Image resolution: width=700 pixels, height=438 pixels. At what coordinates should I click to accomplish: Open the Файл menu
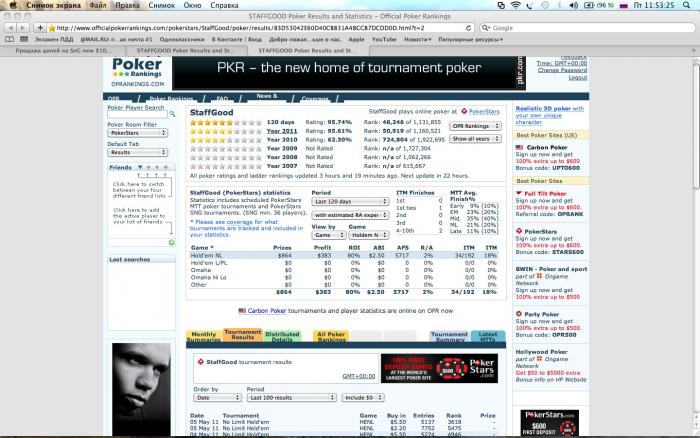coord(98,5)
